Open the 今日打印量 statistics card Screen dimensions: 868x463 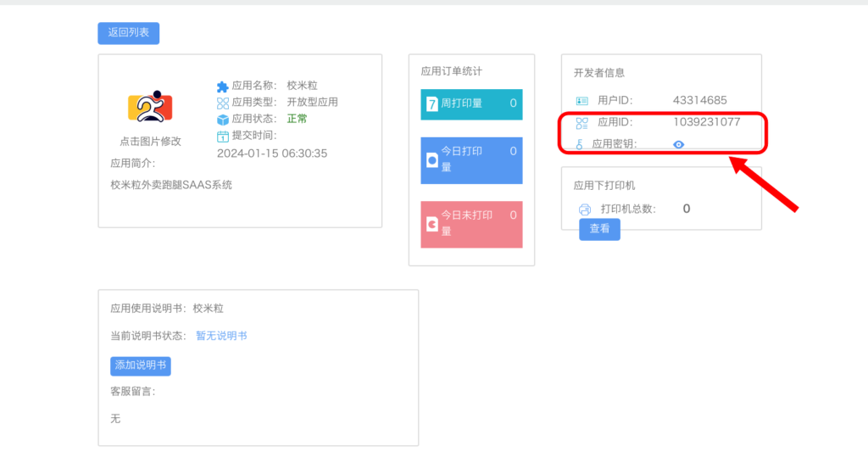pyautogui.click(x=471, y=160)
